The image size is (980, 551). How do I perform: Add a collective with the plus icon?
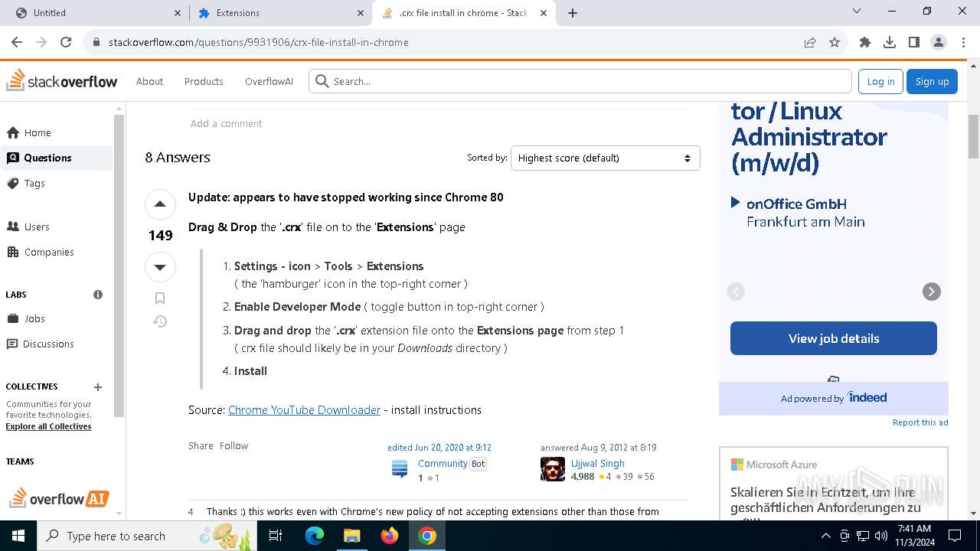pyautogui.click(x=98, y=387)
